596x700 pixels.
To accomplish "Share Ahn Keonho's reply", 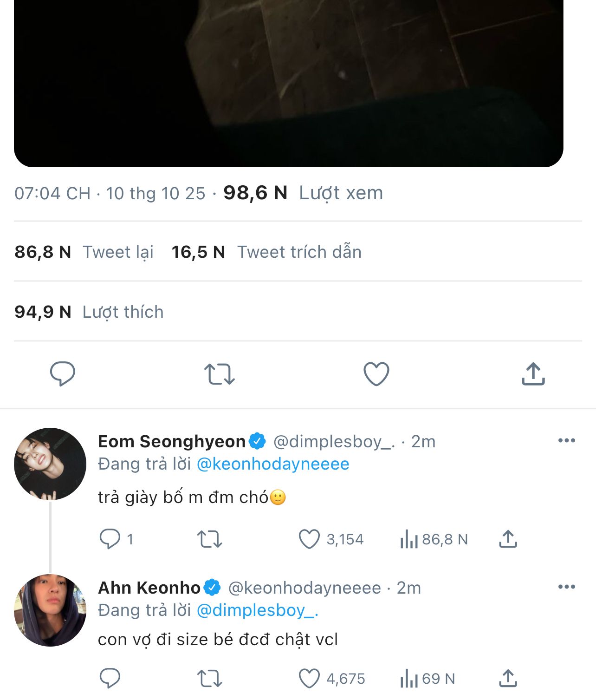I will (508, 679).
